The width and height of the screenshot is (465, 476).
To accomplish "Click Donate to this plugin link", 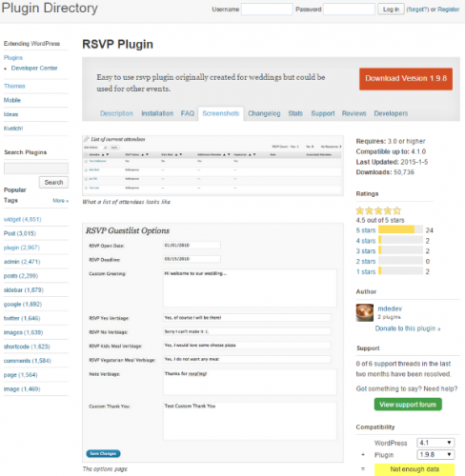I will 408,328.
